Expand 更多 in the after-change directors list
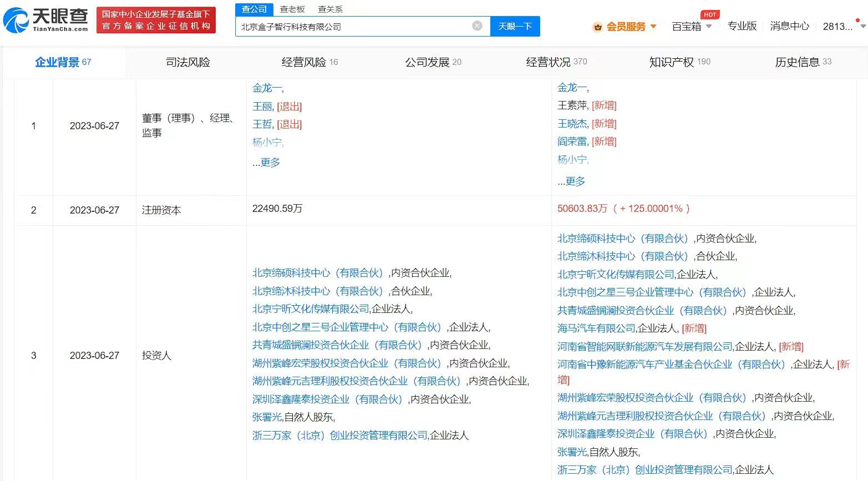868x481 pixels. tap(575, 181)
